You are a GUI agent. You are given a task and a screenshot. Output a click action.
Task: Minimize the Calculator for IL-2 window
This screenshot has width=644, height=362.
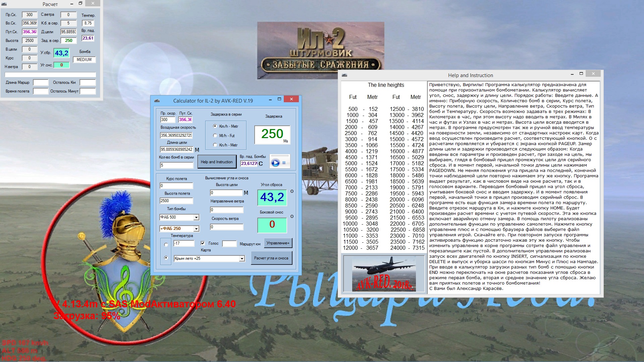click(x=270, y=99)
